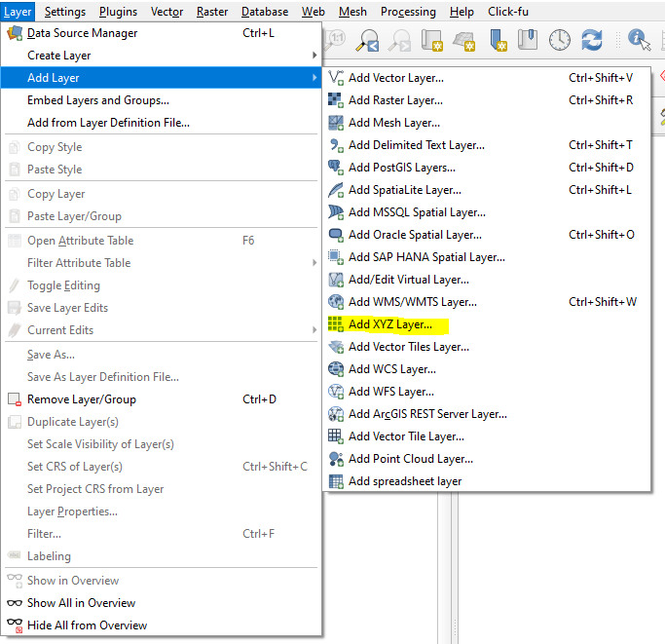This screenshot has height=644, width=665.
Task: Click the SAP HANA Spatial Layer icon
Action: [x=336, y=257]
